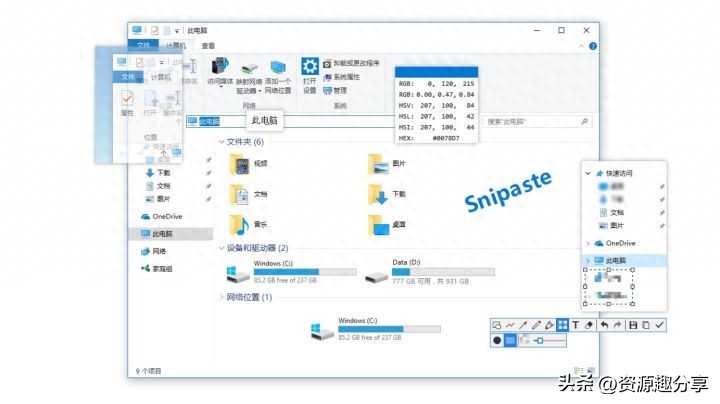Click 文档 in the left navigation pane
This screenshot has height=404, width=720.
click(x=158, y=186)
